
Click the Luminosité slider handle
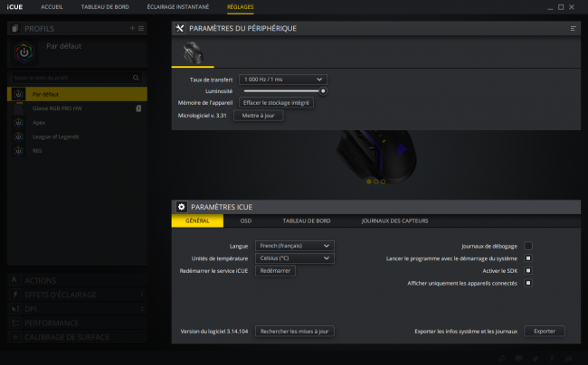click(323, 91)
